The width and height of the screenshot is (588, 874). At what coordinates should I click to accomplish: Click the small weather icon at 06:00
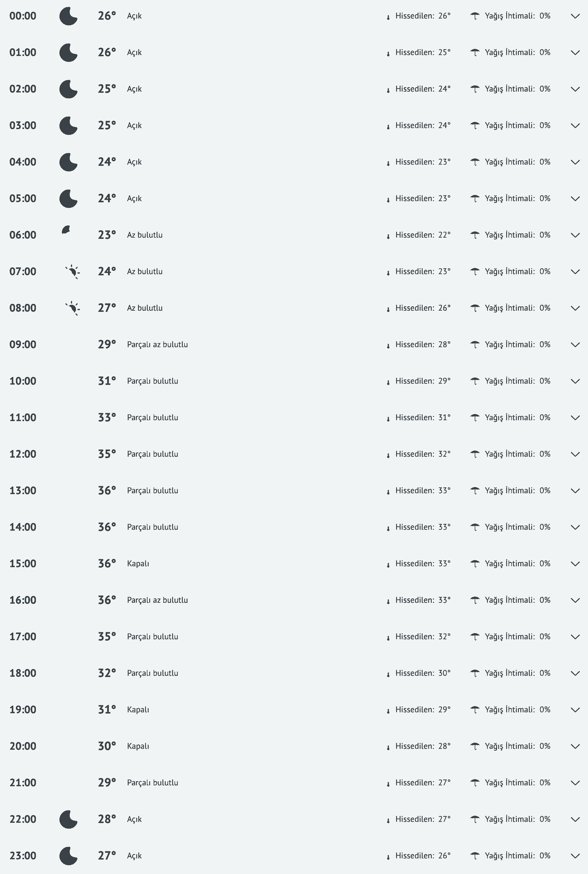point(66,230)
